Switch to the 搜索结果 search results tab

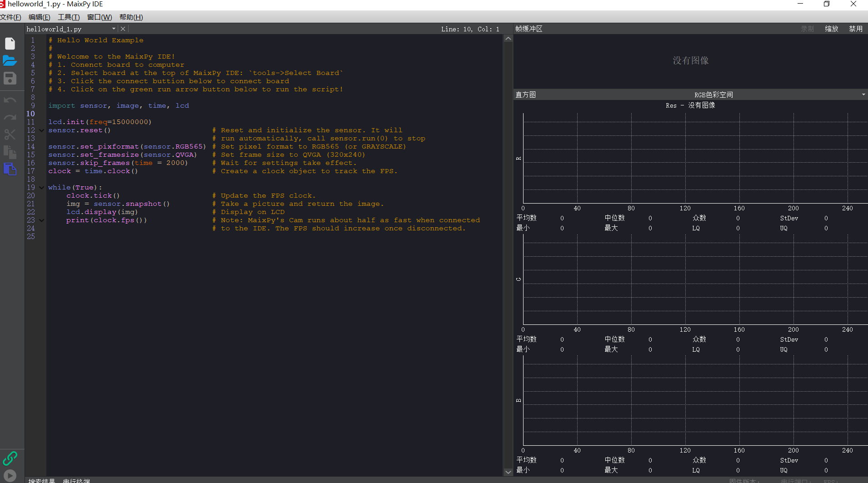click(42, 480)
